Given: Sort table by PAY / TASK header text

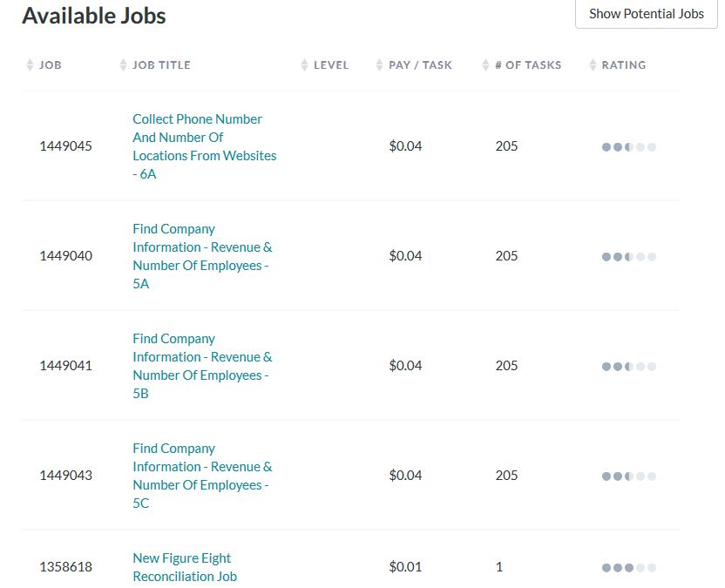Looking at the screenshot, I should click(x=420, y=65).
